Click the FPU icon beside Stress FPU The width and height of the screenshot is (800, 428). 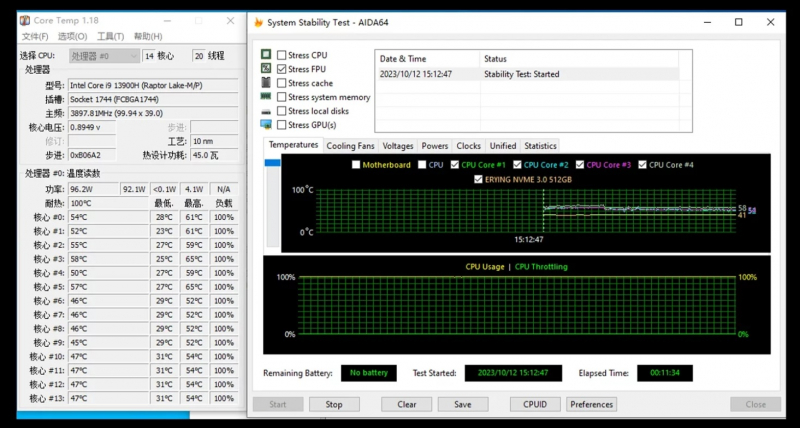(x=266, y=69)
